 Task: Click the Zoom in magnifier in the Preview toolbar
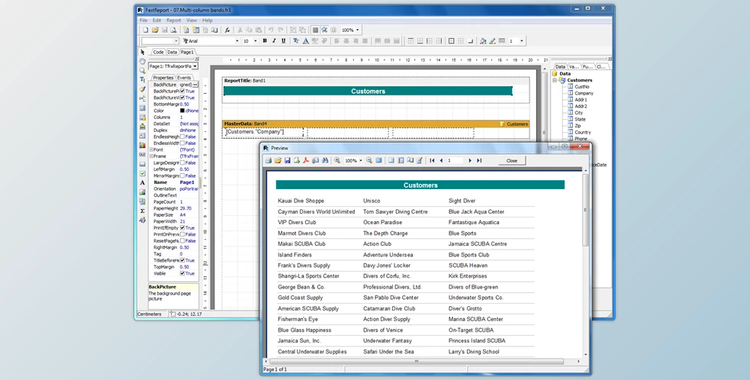coord(337,160)
